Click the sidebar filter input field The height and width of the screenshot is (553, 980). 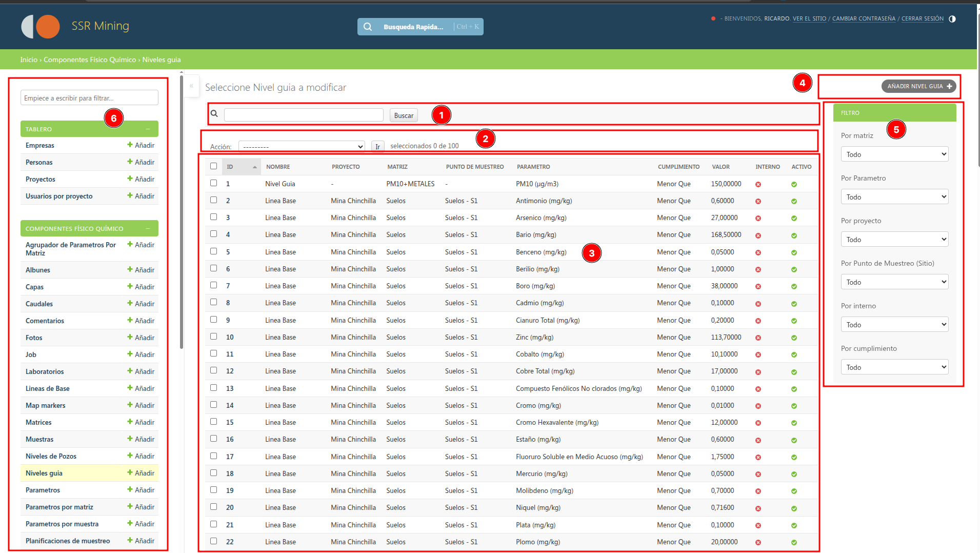tap(89, 97)
